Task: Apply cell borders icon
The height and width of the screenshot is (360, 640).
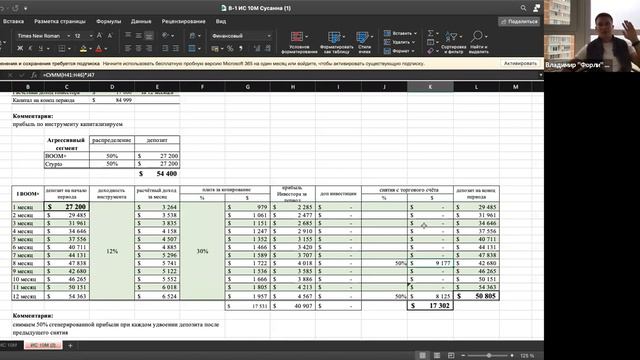Action: (x=61, y=49)
